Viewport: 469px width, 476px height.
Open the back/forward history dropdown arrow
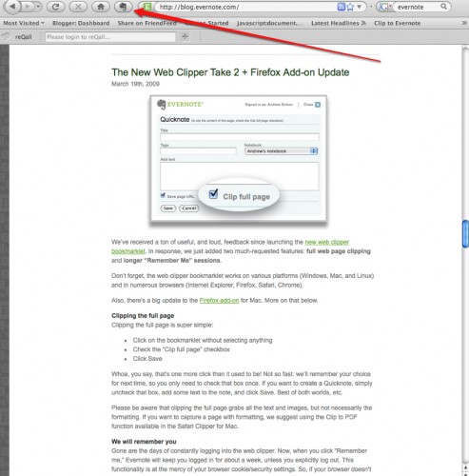[x=38, y=7]
